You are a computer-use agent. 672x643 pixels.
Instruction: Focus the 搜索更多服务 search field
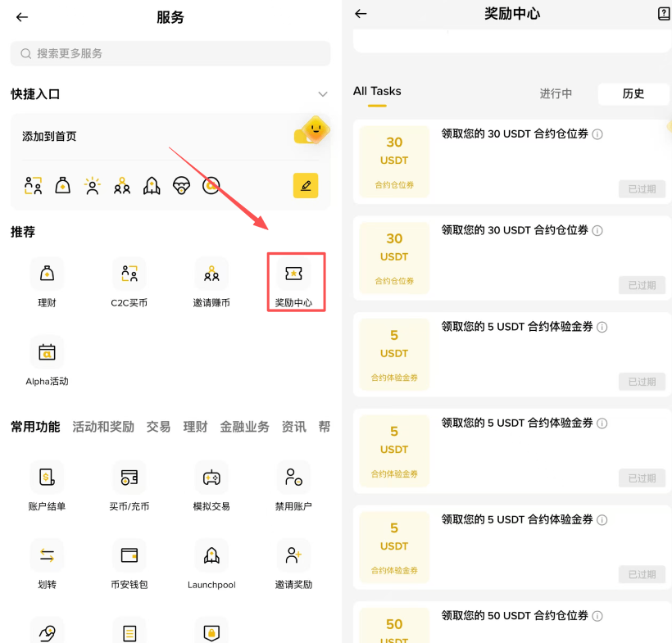pyautogui.click(x=170, y=53)
